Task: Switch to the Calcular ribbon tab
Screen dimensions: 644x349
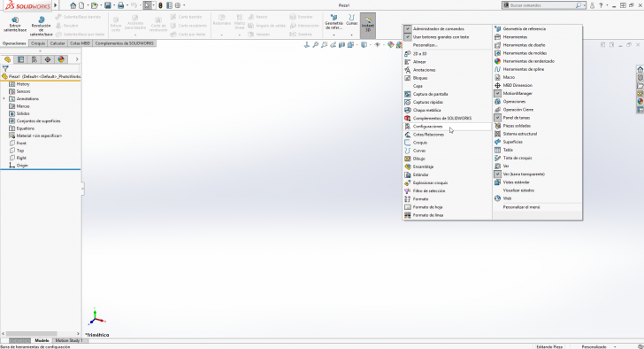Action: (x=57, y=43)
